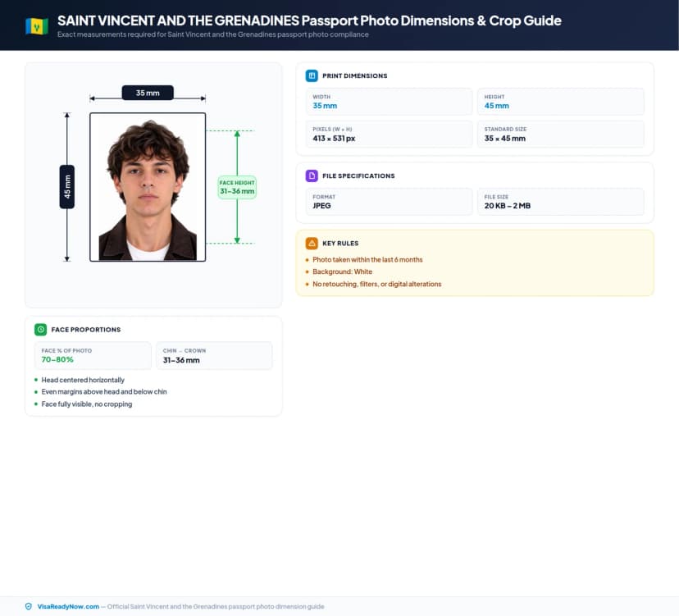Click the KEY RULES heading

pyautogui.click(x=340, y=244)
